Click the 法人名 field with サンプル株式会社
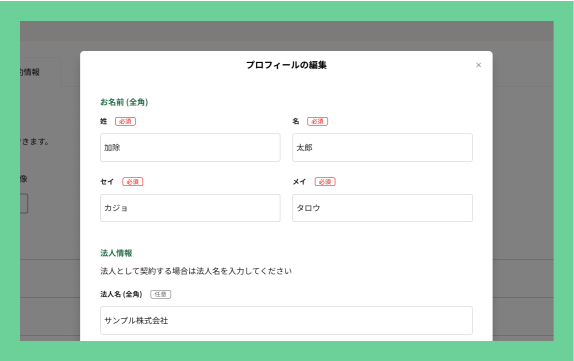 pyautogui.click(x=286, y=320)
